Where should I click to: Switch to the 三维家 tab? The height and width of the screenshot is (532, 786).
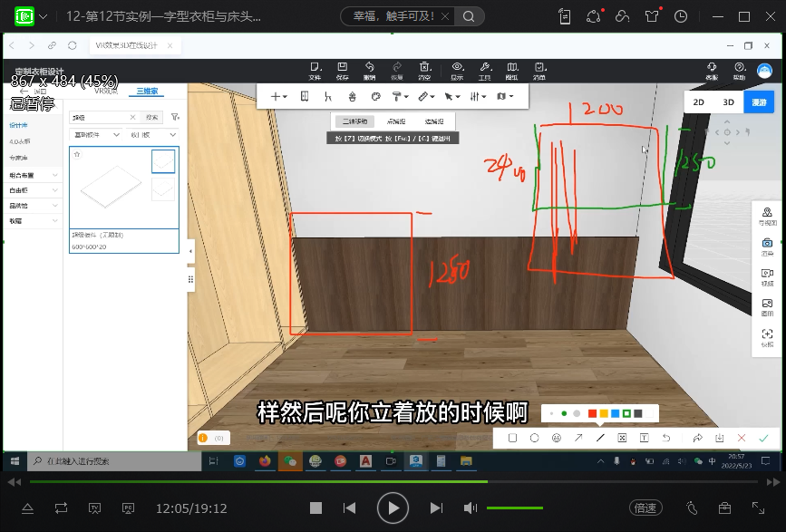pos(146,92)
